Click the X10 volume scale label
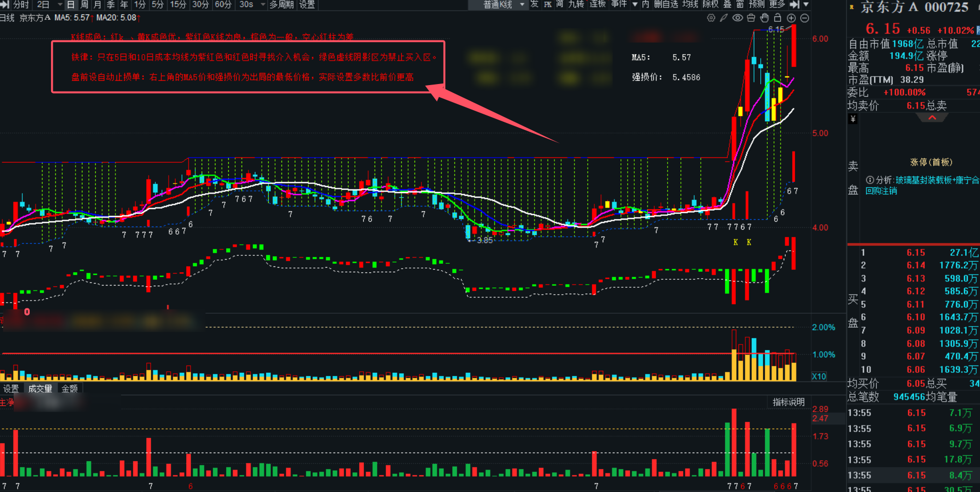 coord(819,376)
